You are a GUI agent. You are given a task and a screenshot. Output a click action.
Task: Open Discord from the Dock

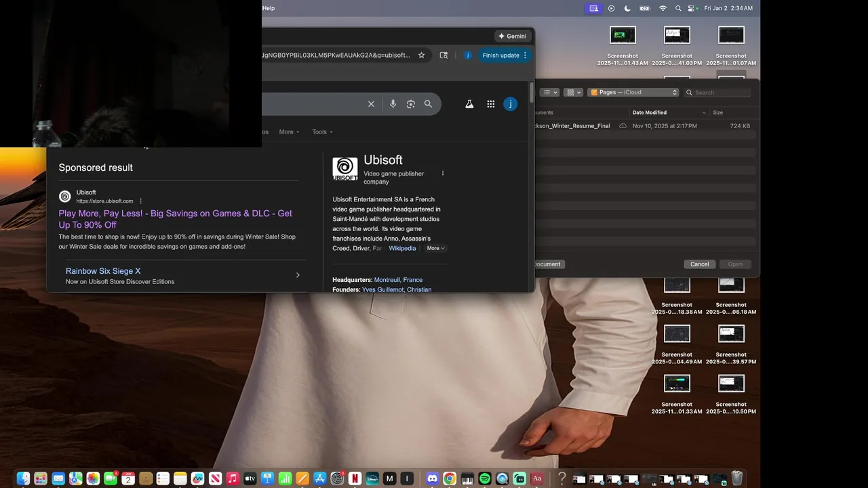pos(432,479)
